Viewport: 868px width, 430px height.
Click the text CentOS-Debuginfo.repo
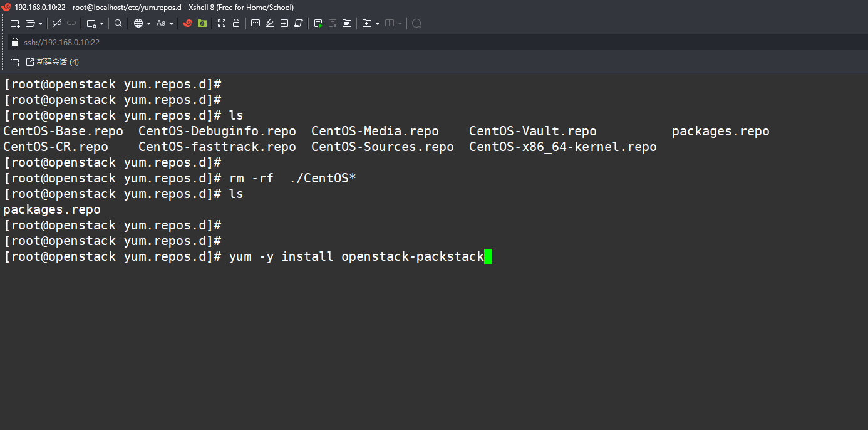pos(217,131)
